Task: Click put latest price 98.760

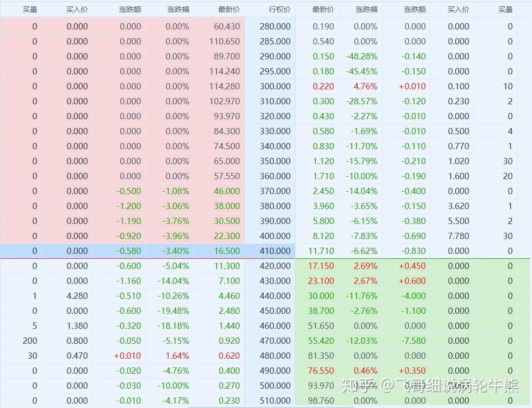Action: click(x=321, y=401)
